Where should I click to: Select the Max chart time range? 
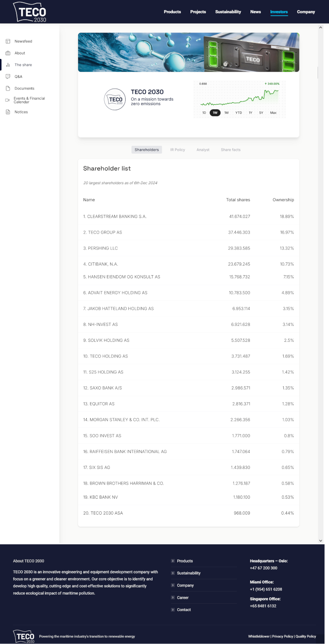274,112
